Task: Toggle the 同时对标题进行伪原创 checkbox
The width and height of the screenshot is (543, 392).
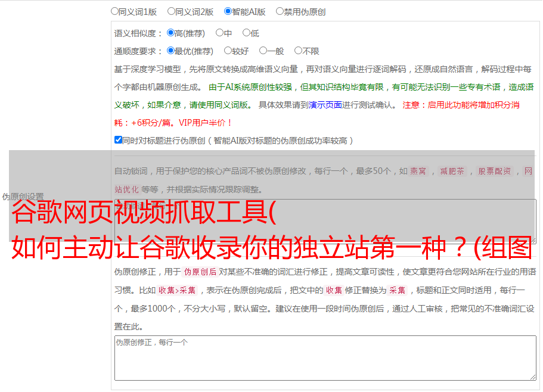Action: coord(118,140)
